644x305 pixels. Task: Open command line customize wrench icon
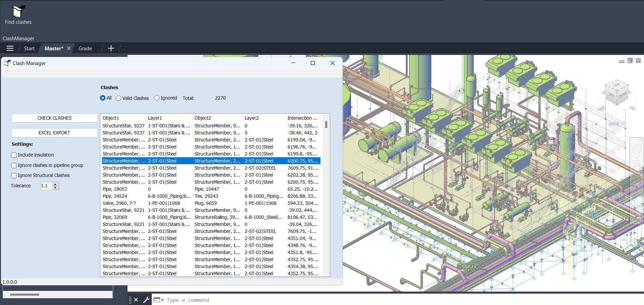[146, 300]
